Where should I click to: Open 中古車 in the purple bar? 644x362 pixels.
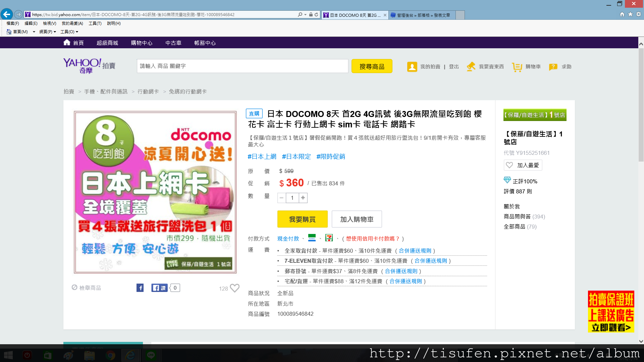pyautogui.click(x=173, y=43)
